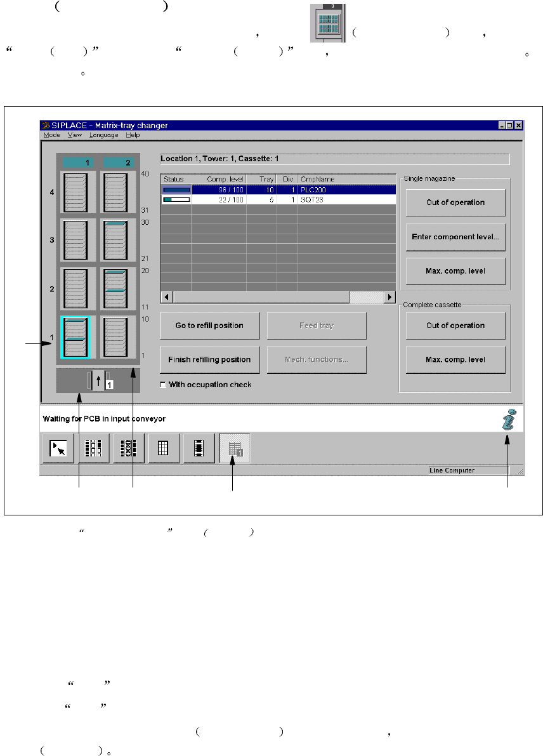Click the tray 10 cell of PLC200
This screenshot has height=756, width=543.
(x=261, y=190)
